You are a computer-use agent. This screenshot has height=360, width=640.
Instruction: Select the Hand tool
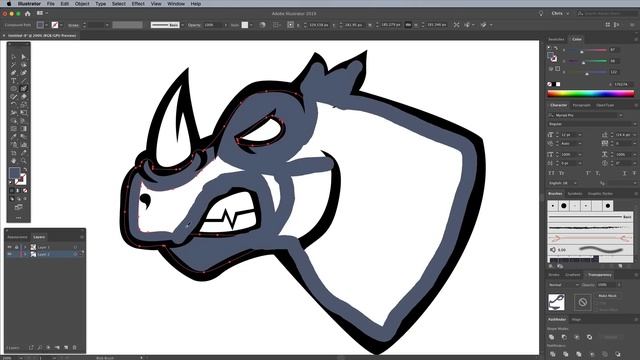tap(13, 161)
